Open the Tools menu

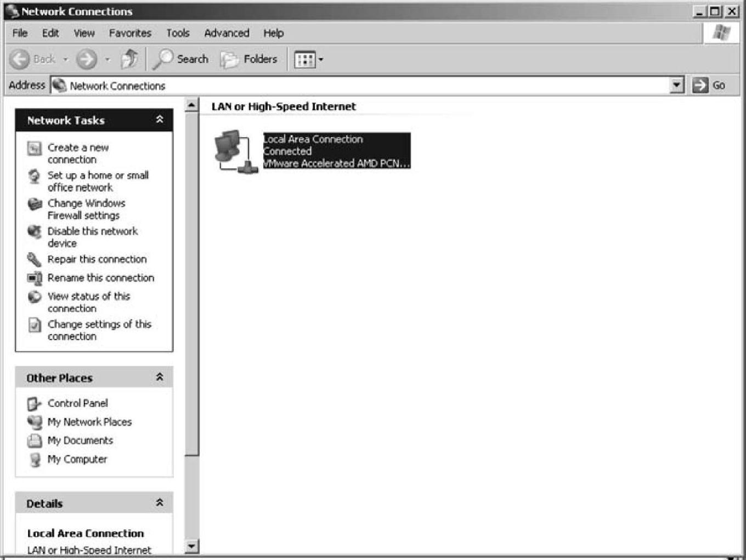[178, 33]
